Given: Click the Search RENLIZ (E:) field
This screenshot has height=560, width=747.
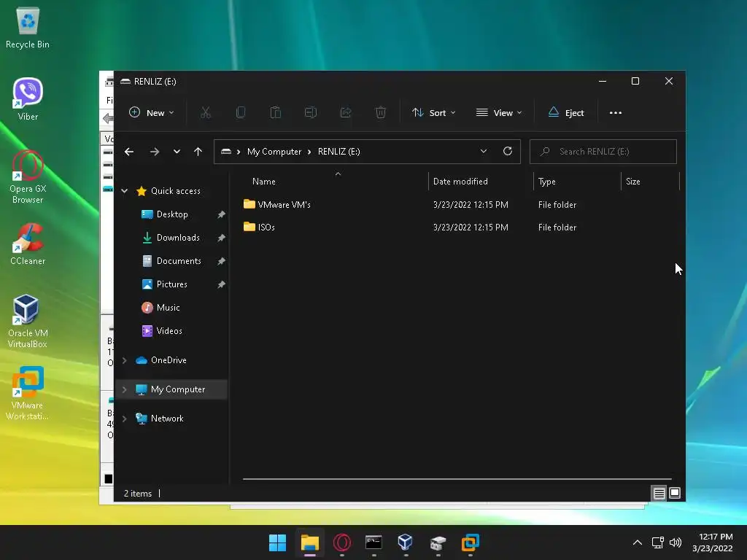Looking at the screenshot, I should 603,152.
